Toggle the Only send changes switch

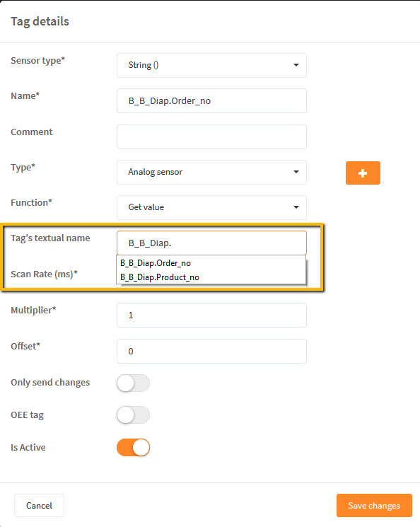point(134,383)
